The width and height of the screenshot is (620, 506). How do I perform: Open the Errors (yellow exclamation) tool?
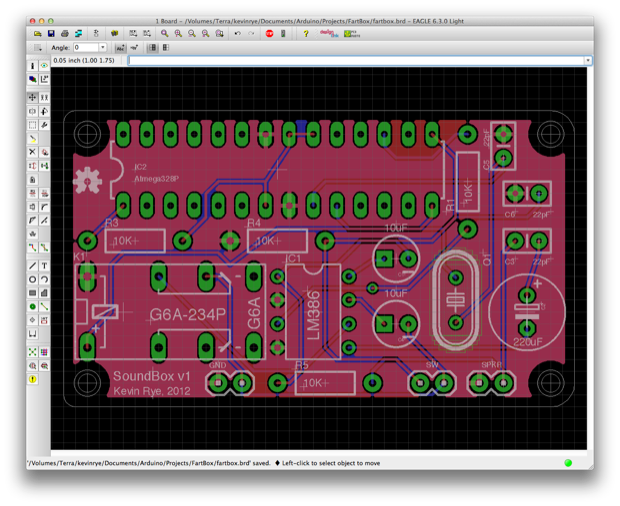click(x=32, y=380)
